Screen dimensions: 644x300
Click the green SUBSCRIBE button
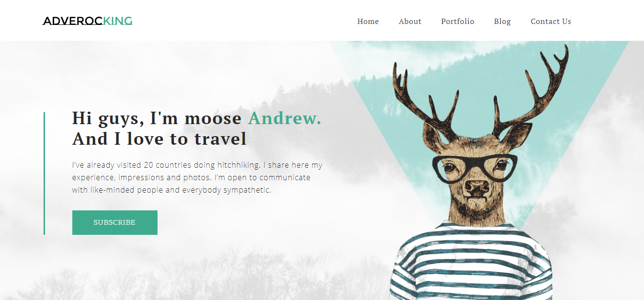tap(115, 222)
